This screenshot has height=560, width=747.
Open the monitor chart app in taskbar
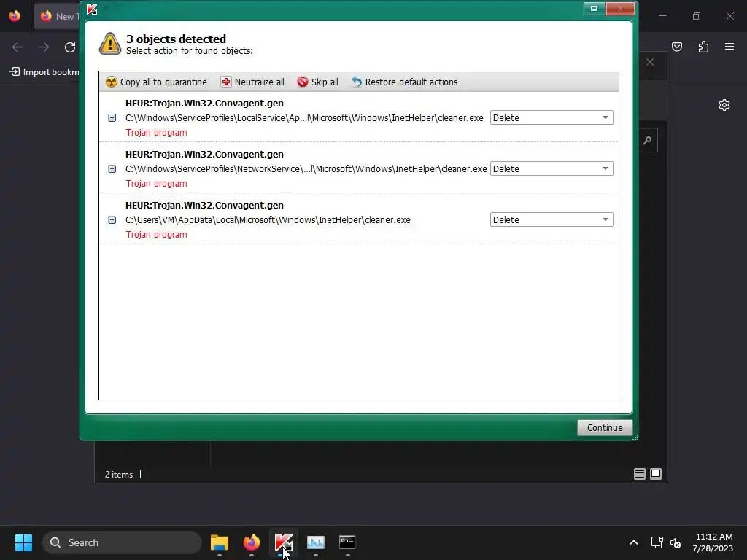[x=315, y=542]
